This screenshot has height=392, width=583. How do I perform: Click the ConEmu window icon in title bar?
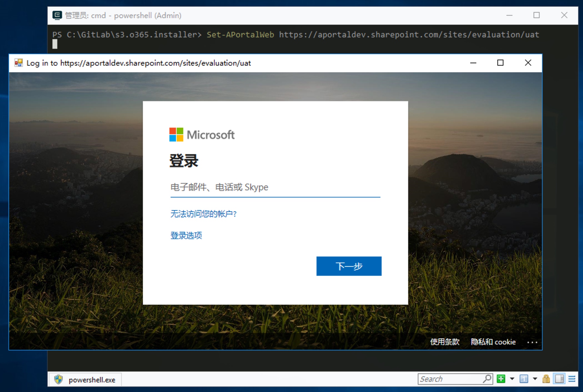pos(57,15)
